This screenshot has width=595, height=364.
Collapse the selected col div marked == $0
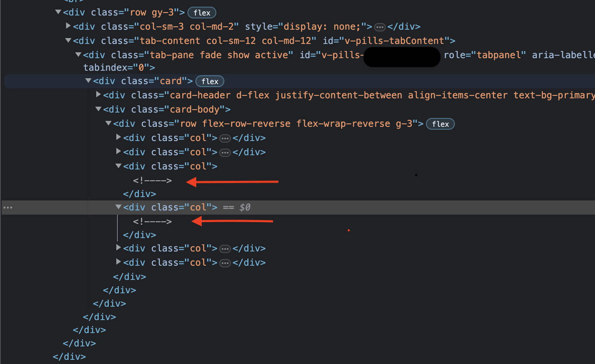click(x=118, y=207)
